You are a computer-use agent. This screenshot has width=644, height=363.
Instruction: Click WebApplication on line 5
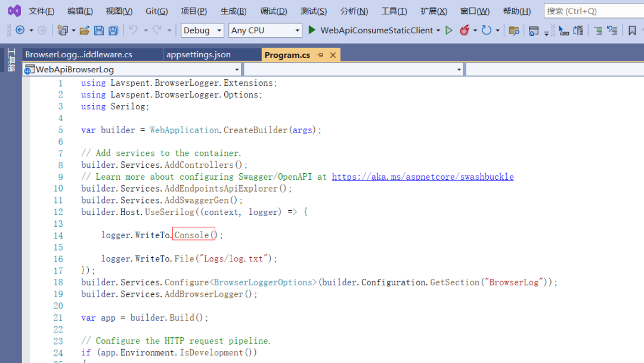point(184,130)
